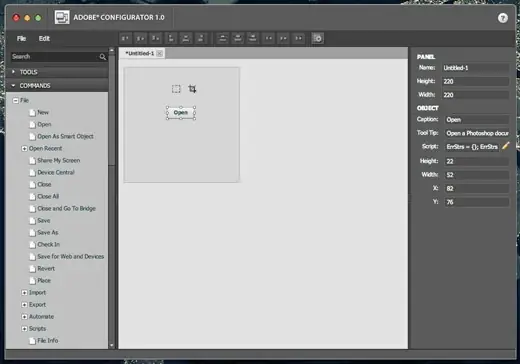
Task: Select the crop tool icon on canvas
Action: pos(192,89)
